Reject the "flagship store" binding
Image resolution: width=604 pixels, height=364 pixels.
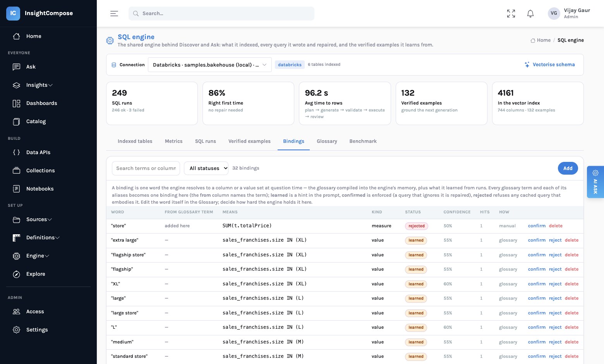point(555,255)
